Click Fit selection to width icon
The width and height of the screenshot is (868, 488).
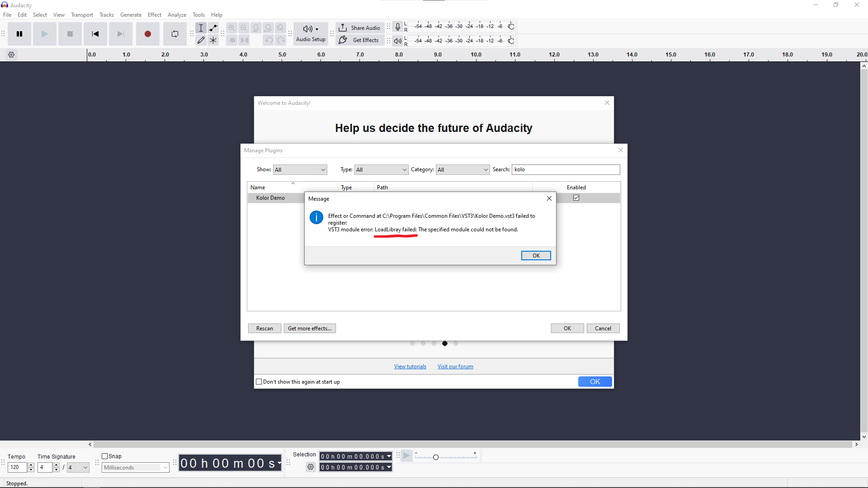[256, 28]
